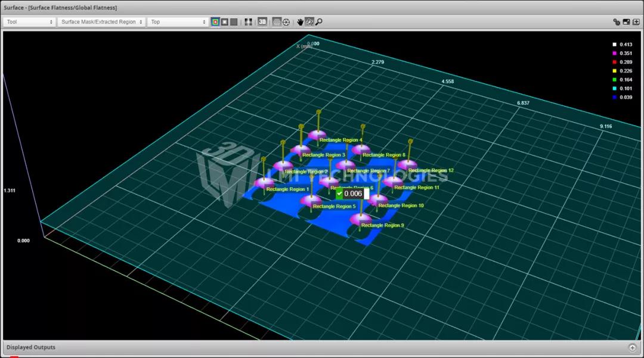This screenshot has width=644, height=358.
Task: Click the 9.116 X-axis tick label
Action: coord(606,127)
